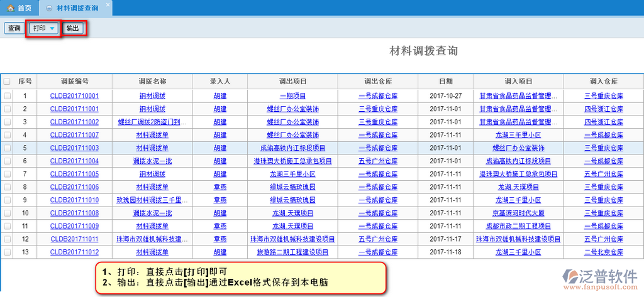Open the CLDB201711012 transfer number link
The image size is (644, 297).
(x=74, y=252)
